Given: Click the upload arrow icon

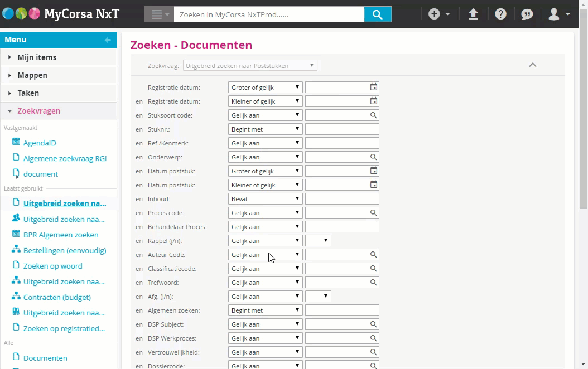Looking at the screenshot, I should click(473, 14).
